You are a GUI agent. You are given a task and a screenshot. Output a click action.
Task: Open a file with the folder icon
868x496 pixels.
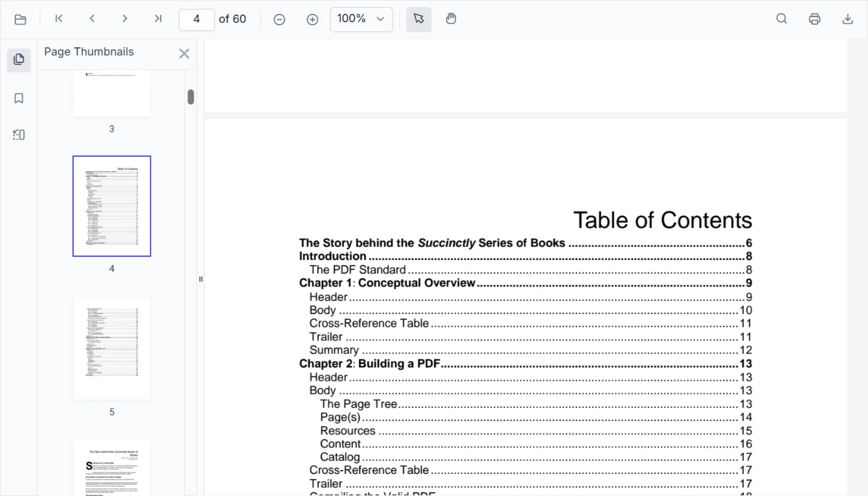(20, 19)
